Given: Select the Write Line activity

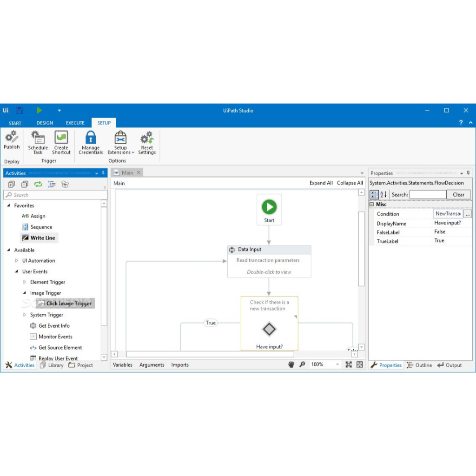Looking at the screenshot, I should click(x=39, y=238).
